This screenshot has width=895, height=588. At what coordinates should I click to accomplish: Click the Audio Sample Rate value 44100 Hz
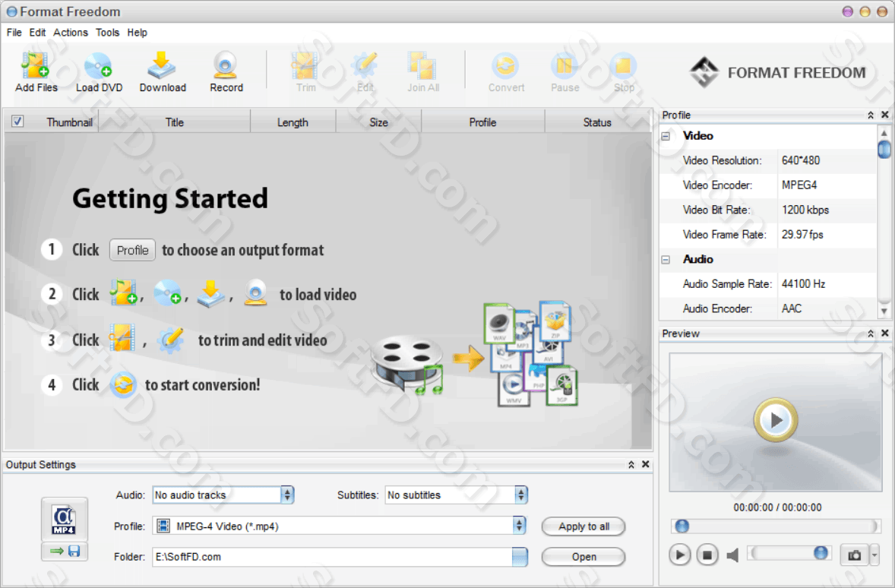[x=803, y=283]
